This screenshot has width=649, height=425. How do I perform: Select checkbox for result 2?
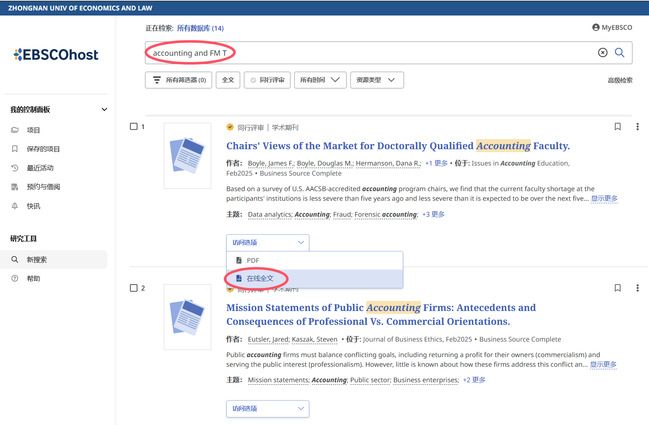135,288
